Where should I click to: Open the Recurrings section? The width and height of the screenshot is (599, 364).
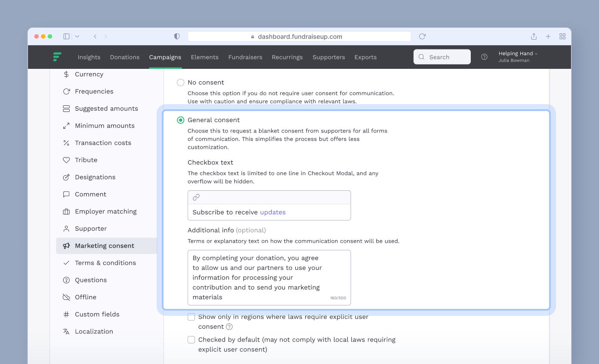[x=287, y=57]
